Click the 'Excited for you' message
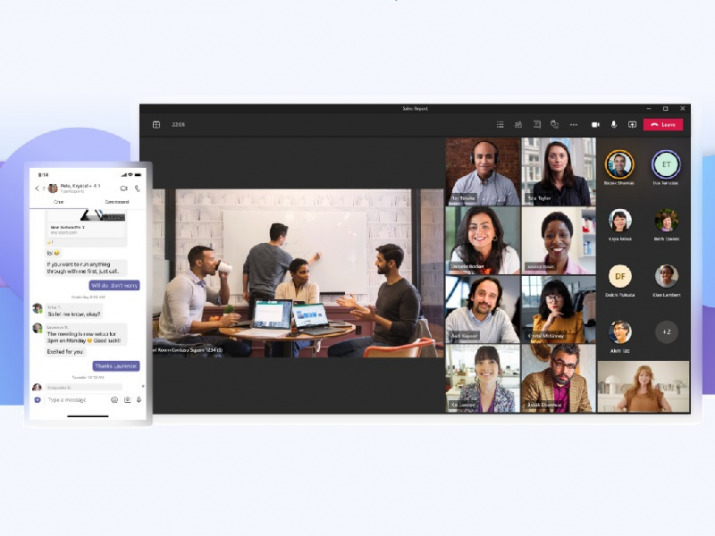Viewport: 715px width, 536px height. (66, 352)
